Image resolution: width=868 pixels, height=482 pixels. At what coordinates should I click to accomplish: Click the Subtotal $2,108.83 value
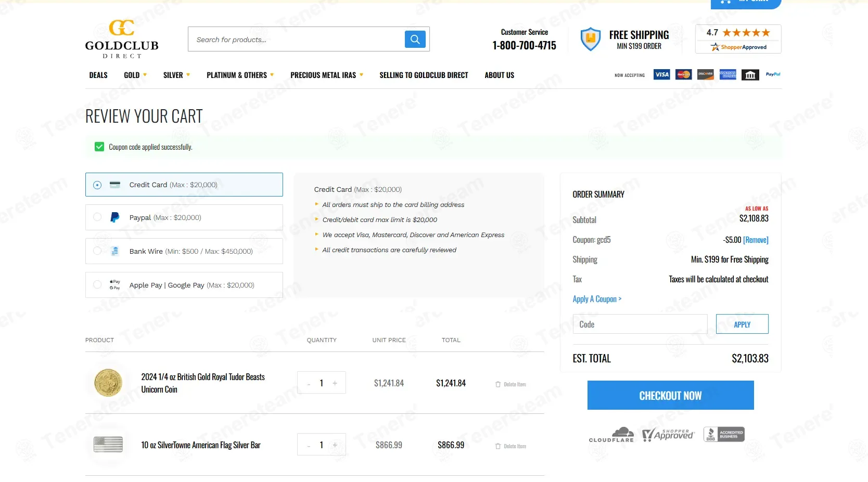(x=754, y=218)
